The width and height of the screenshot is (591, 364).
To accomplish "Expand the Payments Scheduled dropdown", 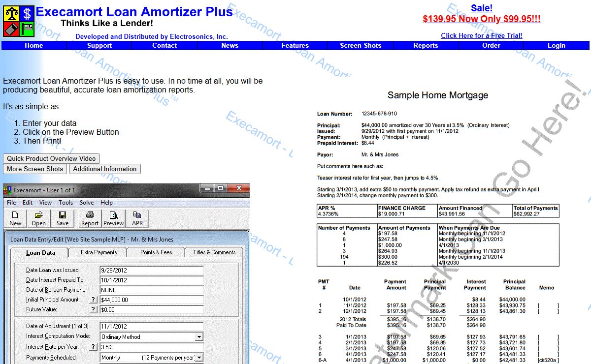I will pos(199,358).
